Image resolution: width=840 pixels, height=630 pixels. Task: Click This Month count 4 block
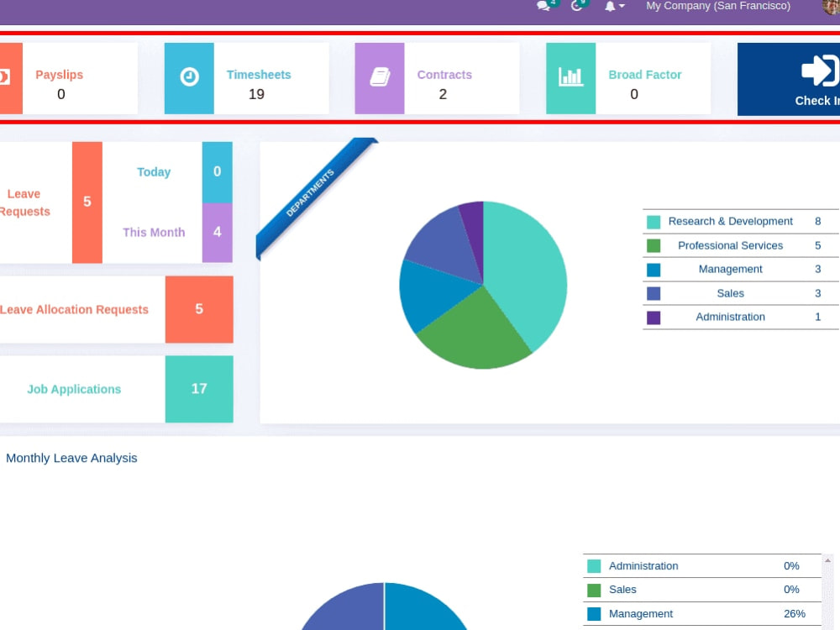point(217,233)
